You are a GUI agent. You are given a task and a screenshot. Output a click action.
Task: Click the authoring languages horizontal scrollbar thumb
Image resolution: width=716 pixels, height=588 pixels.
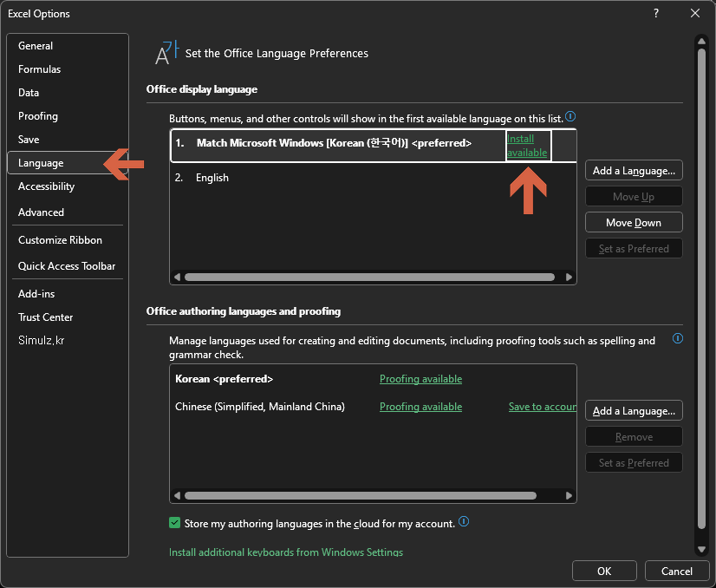361,496
